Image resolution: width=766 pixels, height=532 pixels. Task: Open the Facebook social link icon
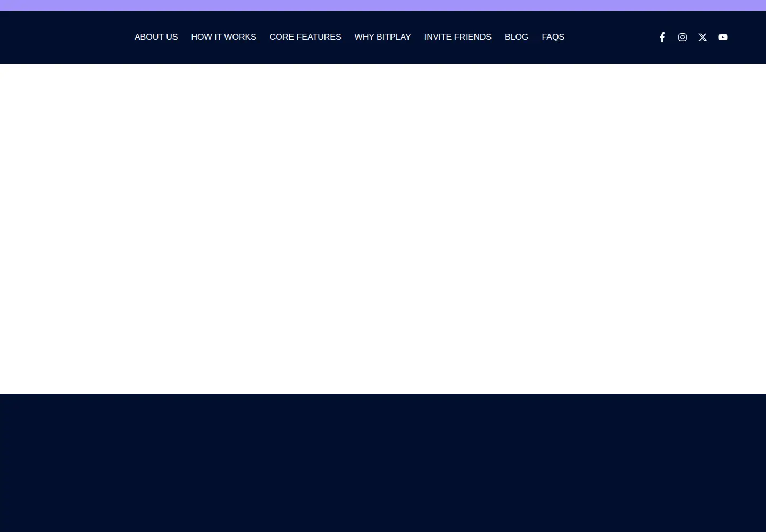click(662, 37)
